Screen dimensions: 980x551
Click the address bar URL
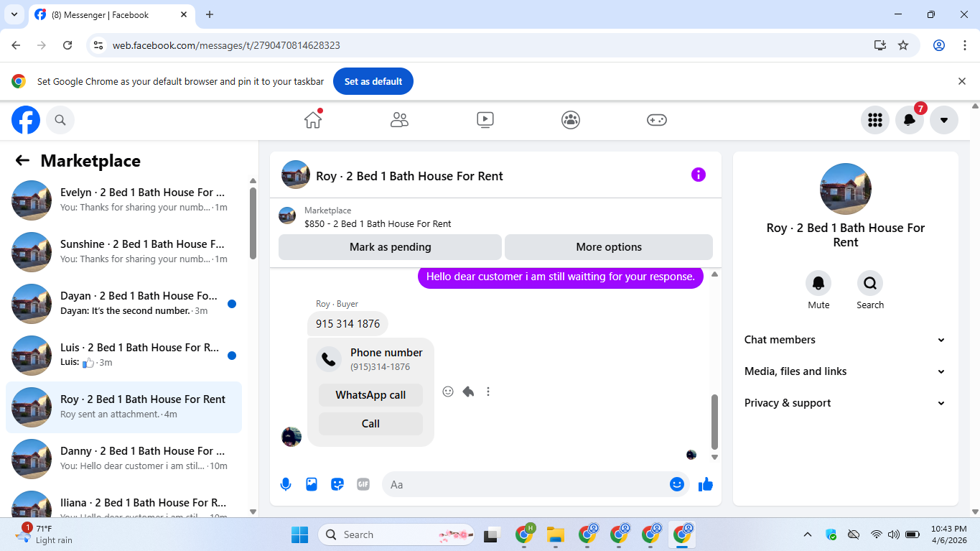[226, 45]
